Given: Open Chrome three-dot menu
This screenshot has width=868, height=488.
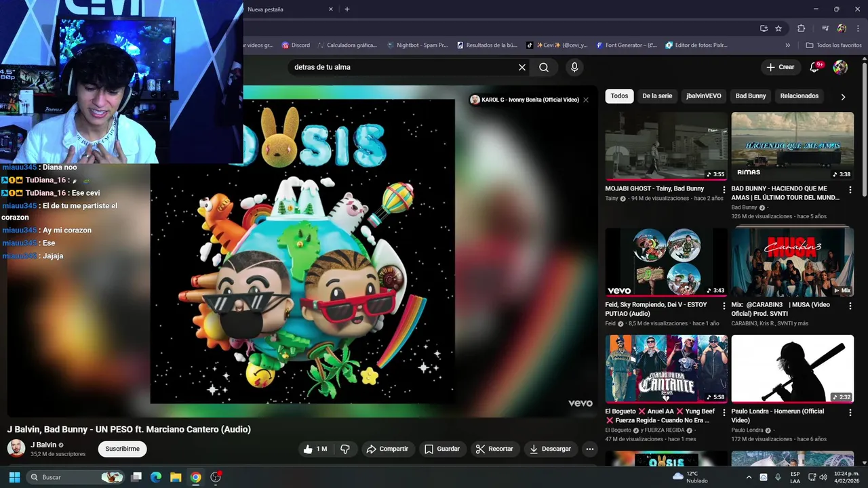Looking at the screenshot, I should coord(857,28).
